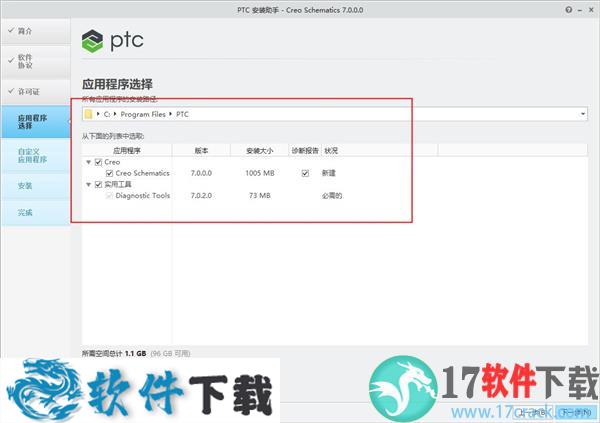
Task: Click the yellow folder icon in path bar
Action: pos(88,114)
